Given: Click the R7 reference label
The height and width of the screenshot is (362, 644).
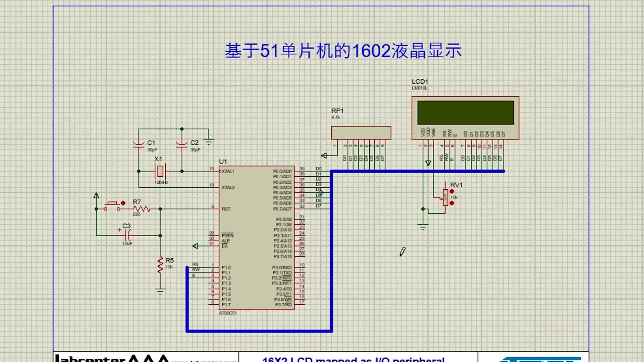Looking at the screenshot, I should [x=137, y=202].
